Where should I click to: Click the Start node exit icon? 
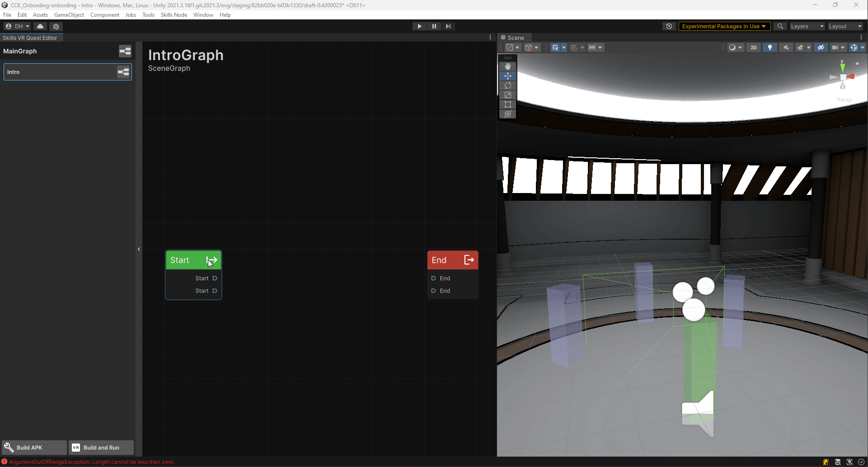click(x=212, y=260)
